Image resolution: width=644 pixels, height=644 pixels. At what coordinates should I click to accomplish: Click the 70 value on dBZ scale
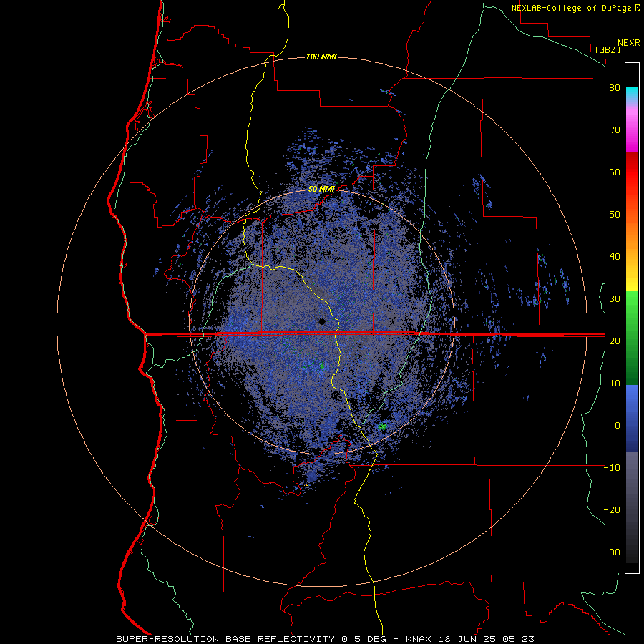click(x=615, y=130)
